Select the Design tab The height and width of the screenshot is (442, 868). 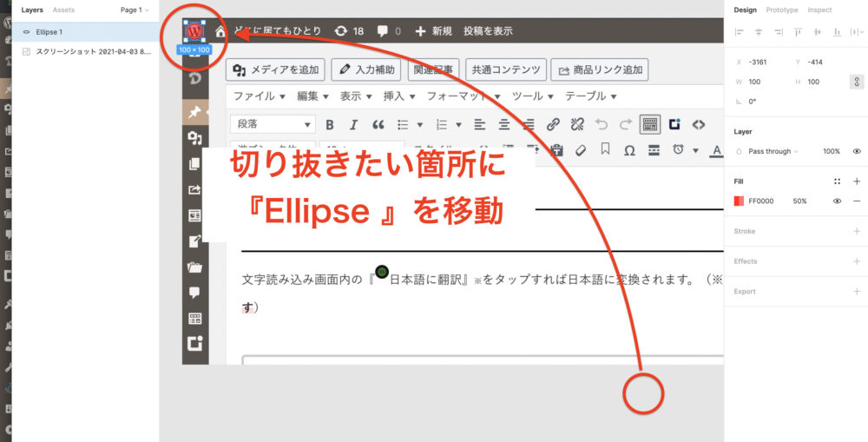745,10
